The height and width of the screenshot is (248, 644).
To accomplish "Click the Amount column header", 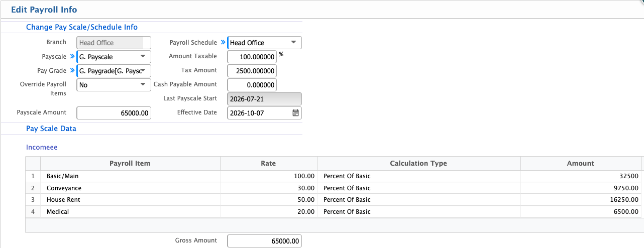I will [581, 163].
